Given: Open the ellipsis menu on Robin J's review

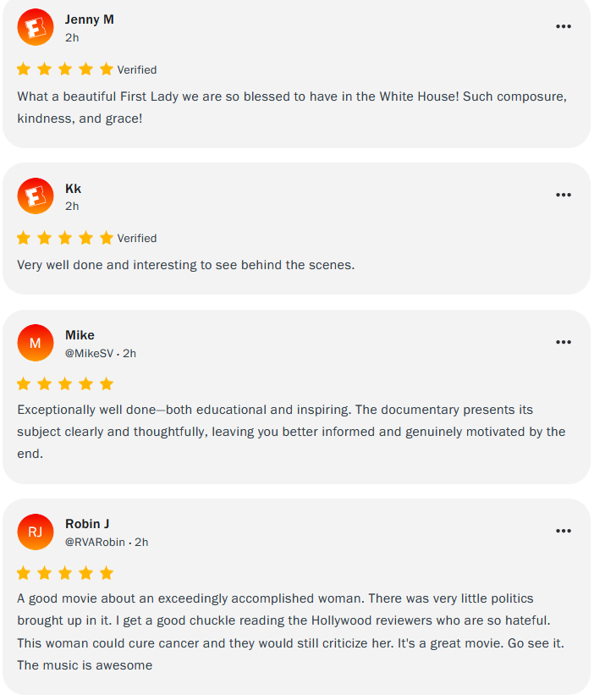Looking at the screenshot, I should [x=564, y=531].
